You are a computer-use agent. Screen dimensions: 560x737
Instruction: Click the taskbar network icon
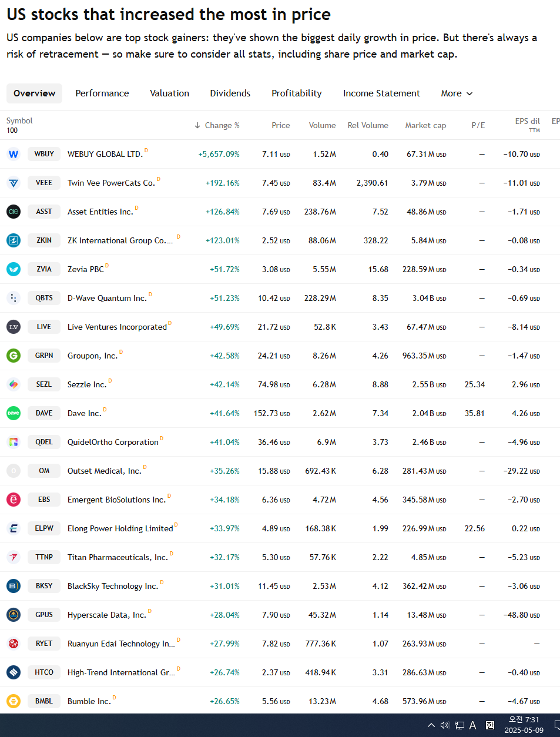pos(460,725)
